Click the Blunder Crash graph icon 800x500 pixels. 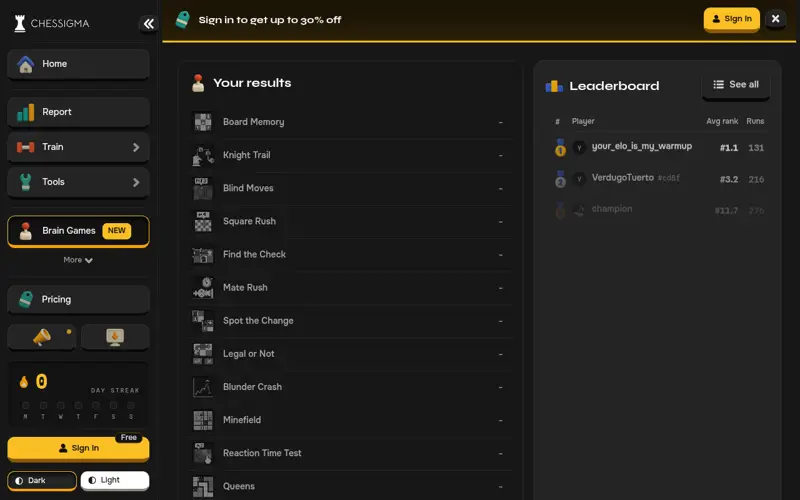203,388
